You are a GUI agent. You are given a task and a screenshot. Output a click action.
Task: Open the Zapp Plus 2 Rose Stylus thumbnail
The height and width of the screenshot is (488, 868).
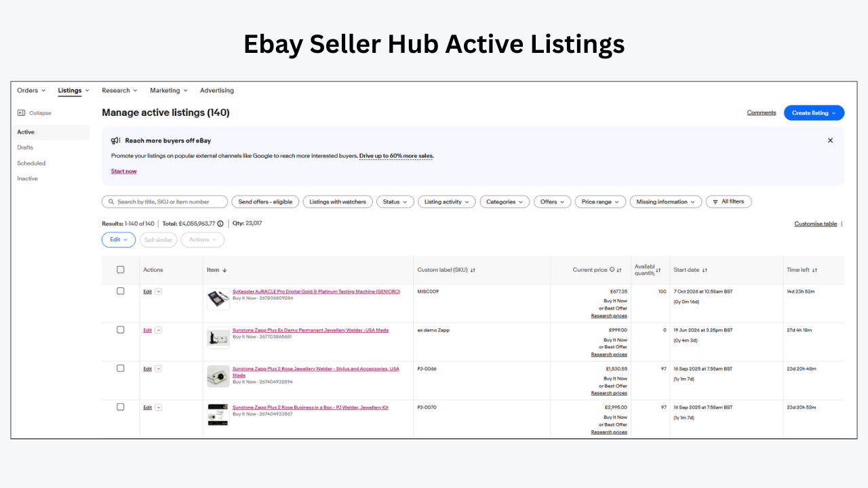218,376
